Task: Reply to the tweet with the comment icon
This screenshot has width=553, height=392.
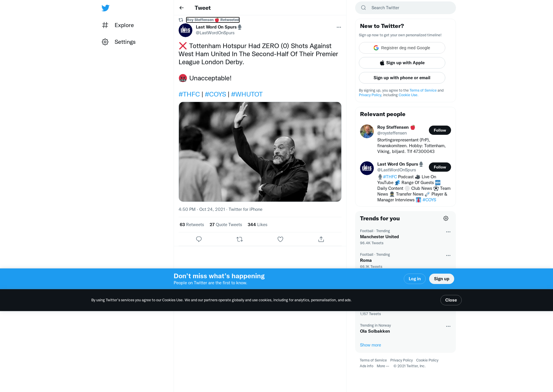Action: [x=199, y=239]
